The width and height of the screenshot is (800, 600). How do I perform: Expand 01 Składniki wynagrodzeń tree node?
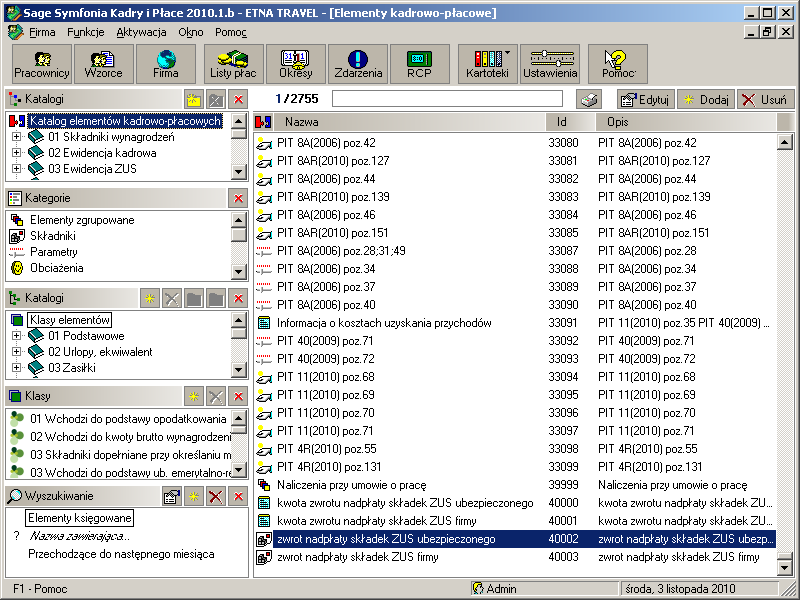(x=16, y=137)
